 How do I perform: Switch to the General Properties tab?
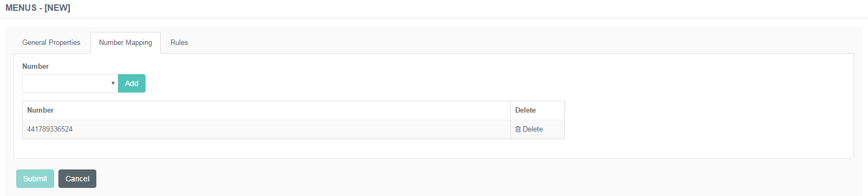click(51, 42)
